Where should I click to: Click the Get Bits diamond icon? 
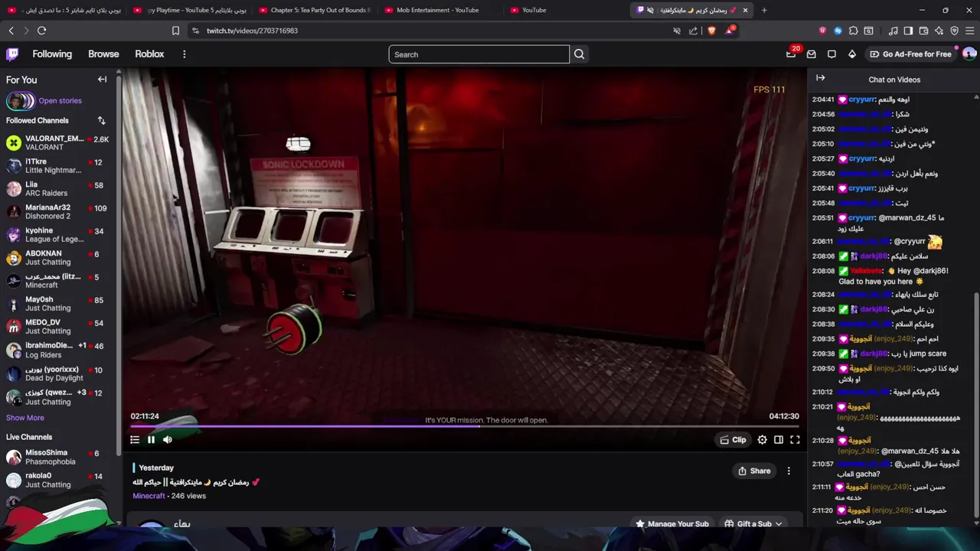coord(852,54)
